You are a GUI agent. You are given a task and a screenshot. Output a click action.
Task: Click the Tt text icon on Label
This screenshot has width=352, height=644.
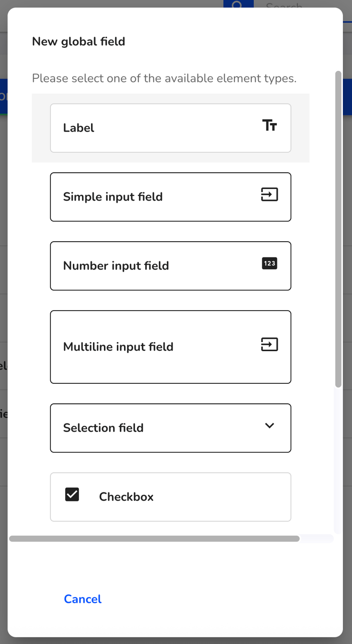tap(270, 126)
